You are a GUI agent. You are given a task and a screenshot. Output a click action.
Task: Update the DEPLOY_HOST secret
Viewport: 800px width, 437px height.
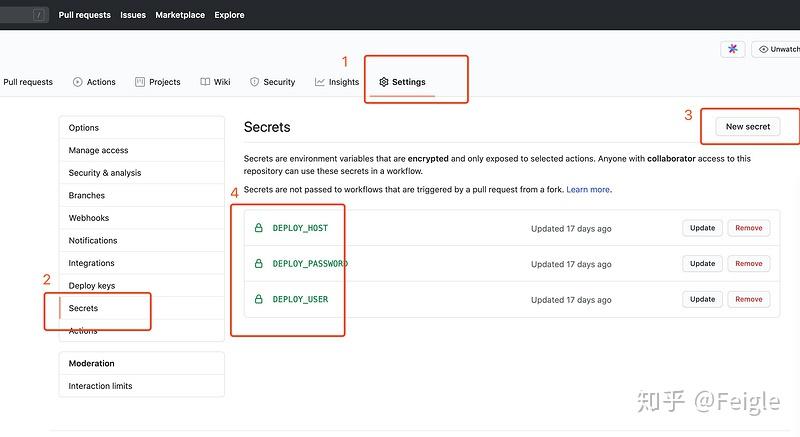pyautogui.click(x=703, y=228)
